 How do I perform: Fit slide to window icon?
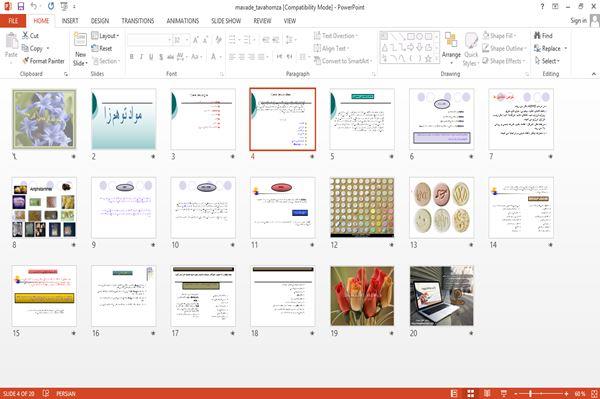point(594,393)
